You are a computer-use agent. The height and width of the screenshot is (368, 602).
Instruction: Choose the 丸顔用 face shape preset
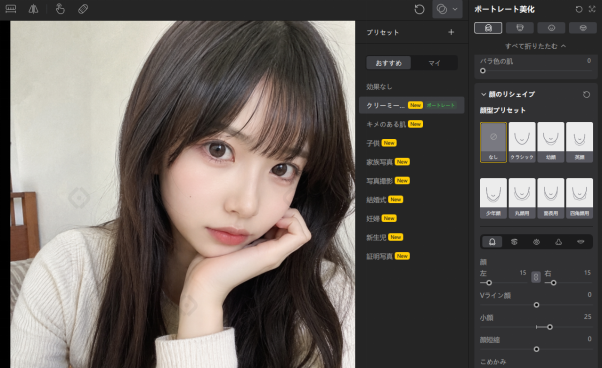tap(522, 198)
